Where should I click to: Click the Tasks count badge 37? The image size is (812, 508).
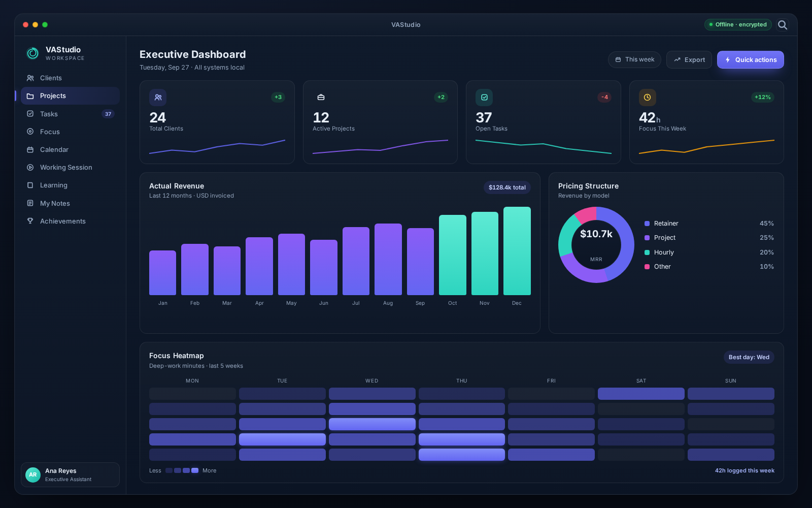click(x=108, y=114)
